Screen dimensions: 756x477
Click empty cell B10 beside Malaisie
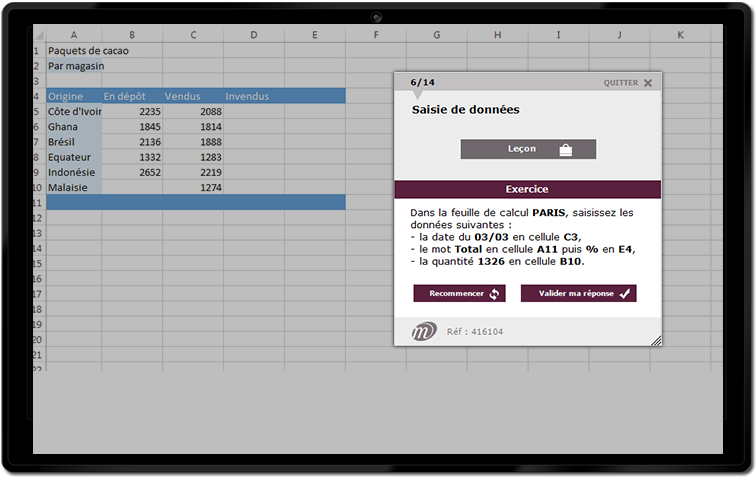(x=132, y=187)
